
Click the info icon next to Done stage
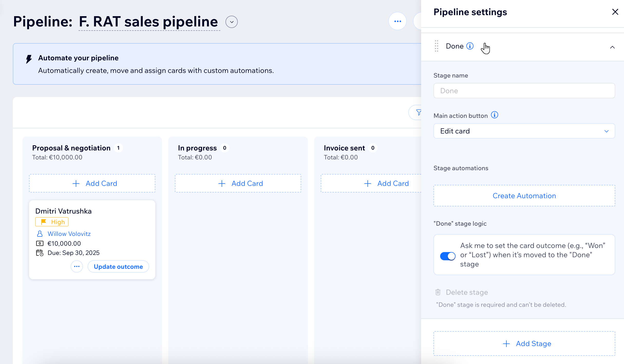tap(470, 46)
